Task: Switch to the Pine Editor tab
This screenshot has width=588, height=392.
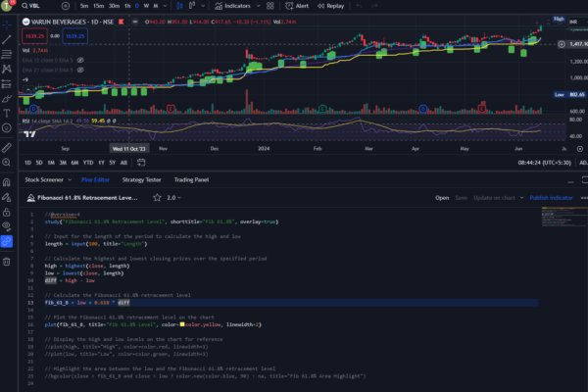Action: [95, 179]
